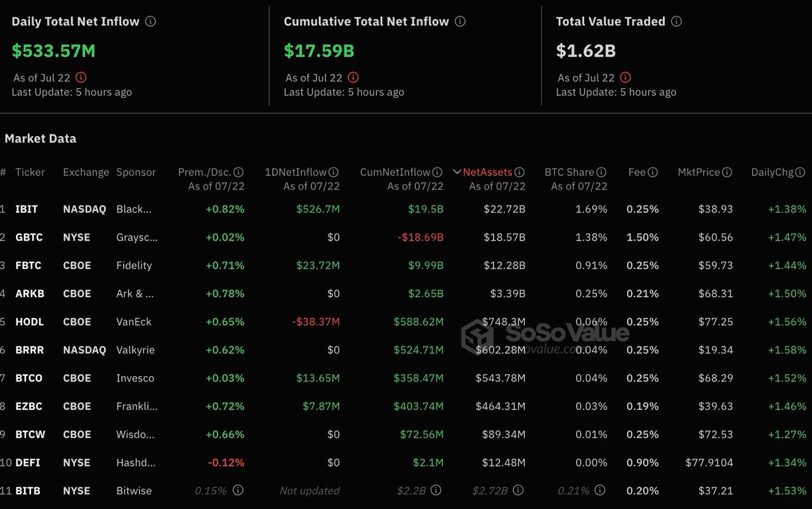Viewport: 812px width, 509px height.
Task: Sort table by 1DNetInflow column
Action: [x=296, y=172]
